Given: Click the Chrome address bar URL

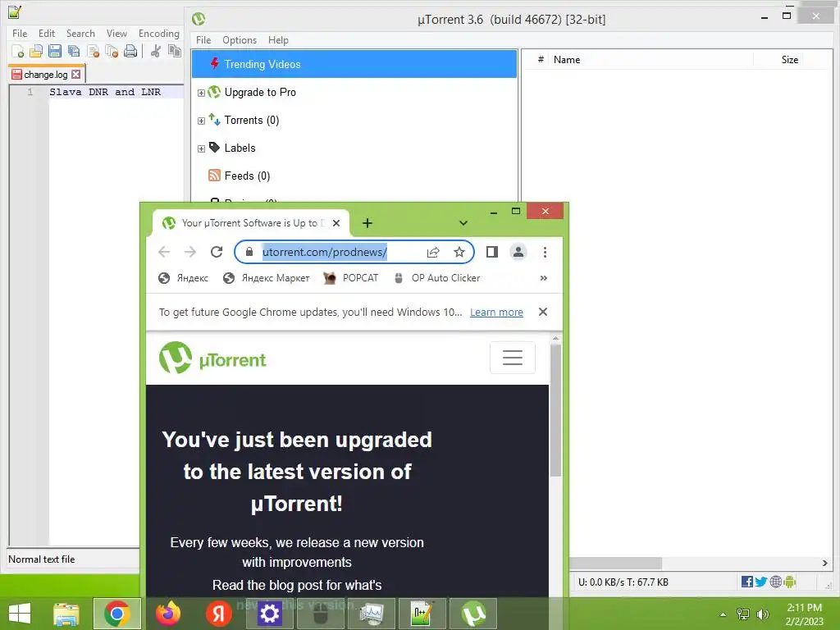Looking at the screenshot, I should tap(324, 252).
